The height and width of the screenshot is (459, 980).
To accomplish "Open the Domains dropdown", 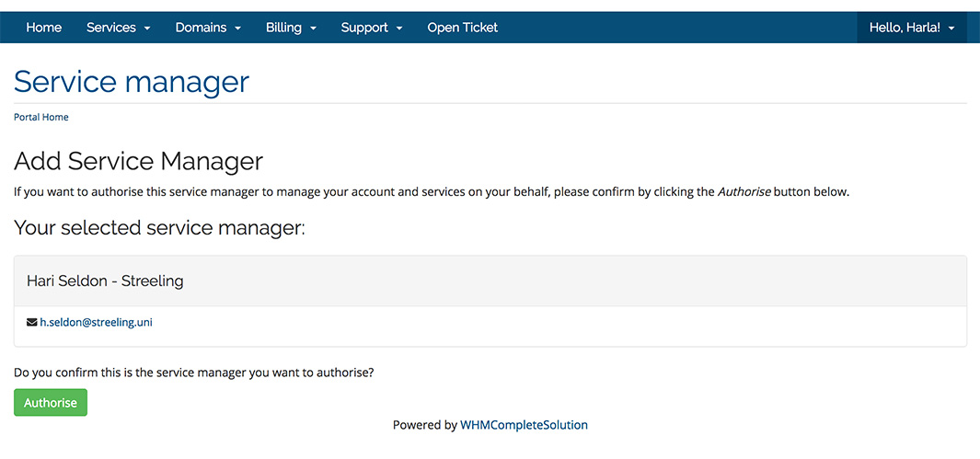I will pyautogui.click(x=208, y=28).
